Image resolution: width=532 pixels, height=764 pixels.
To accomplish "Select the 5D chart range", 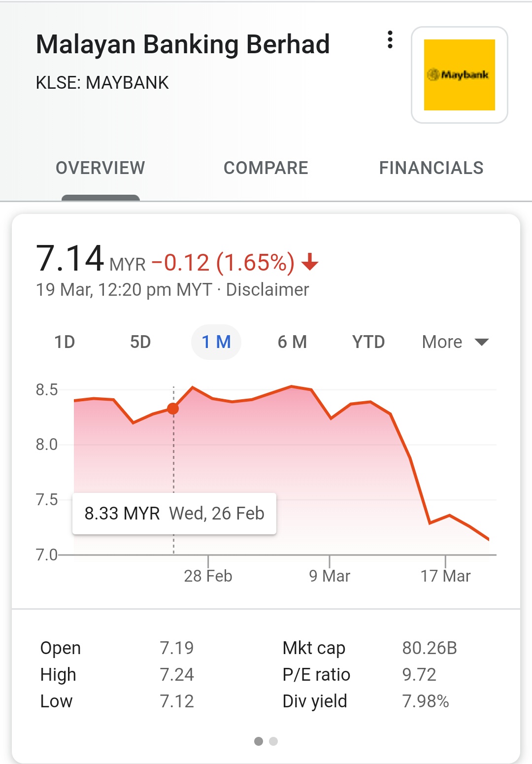I will pos(140,342).
